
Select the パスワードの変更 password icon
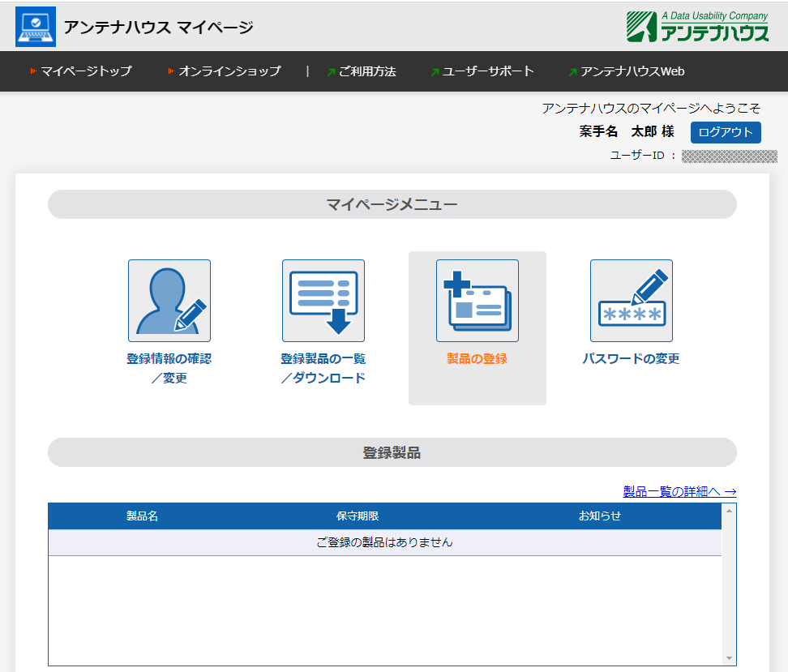(631, 300)
